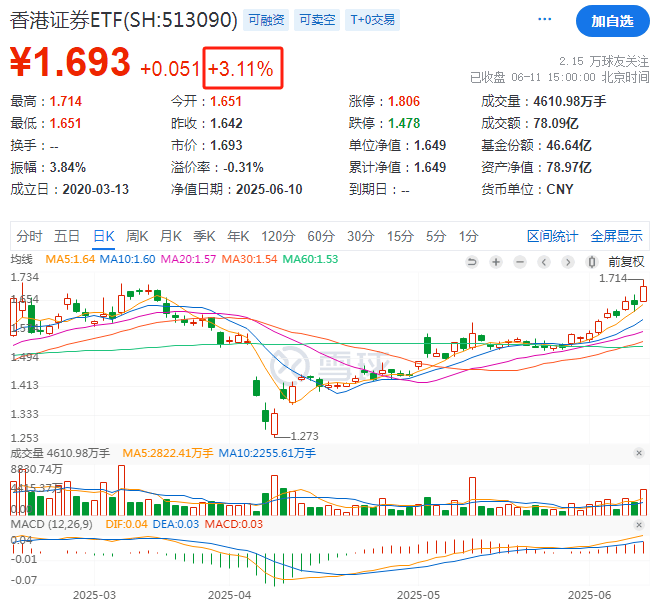Screen dimensions: 661x608
Task: Select the 年K tab
Action: (x=238, y=236)
